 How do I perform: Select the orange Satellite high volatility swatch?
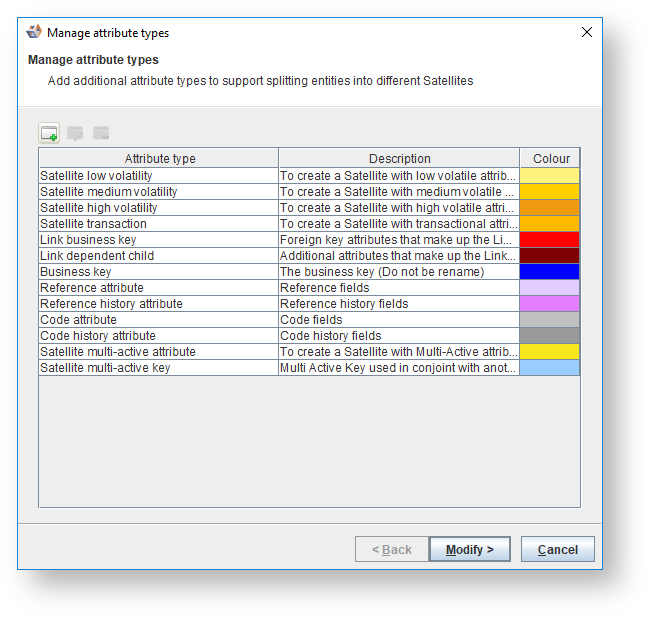tap(549, 208)
